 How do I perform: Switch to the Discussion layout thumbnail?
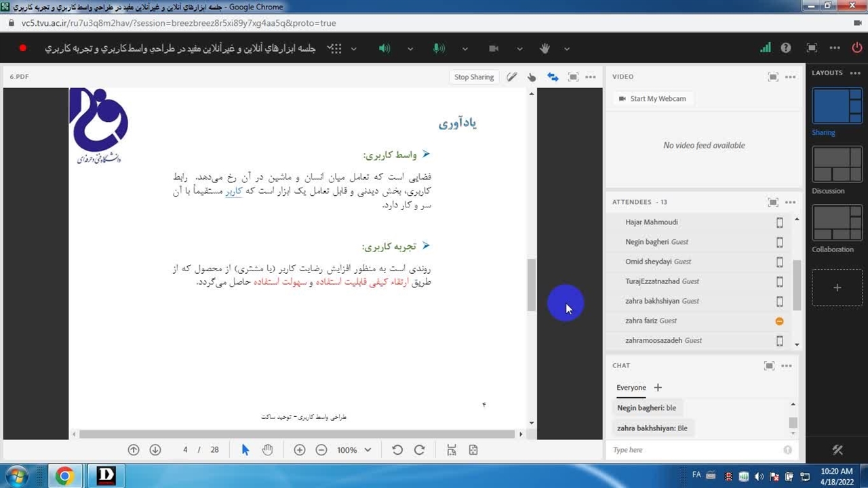tap(837, 165)
